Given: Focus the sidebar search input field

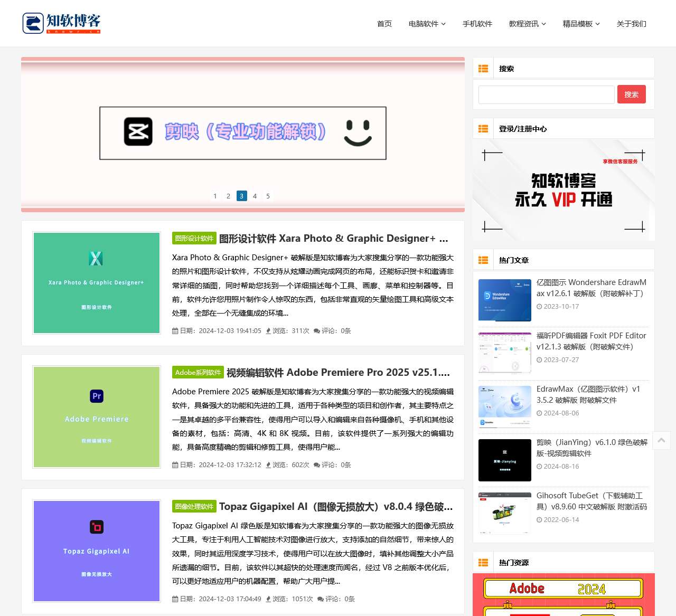Looking at the screenshot, I should coord(547,94).
